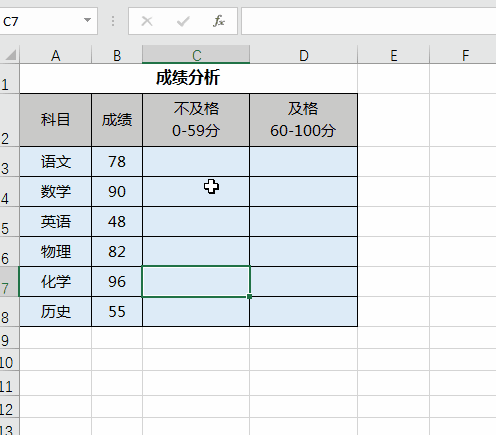Viewport: 496px width, 435px height.
Task: Select row 4 header
Action: pyautogui.click(x=9, y=192)
